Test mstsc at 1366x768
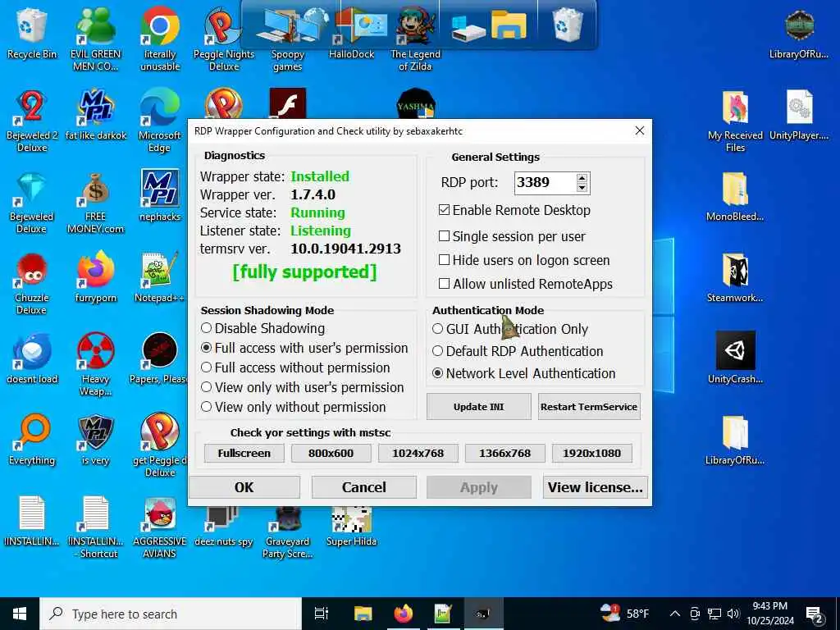Image resolution: width=840 pixels, height=630 pixels. (x=504, y=453)
